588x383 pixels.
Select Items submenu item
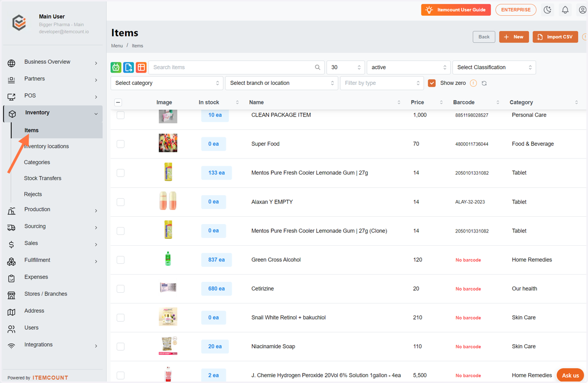pyautogui.click(x=57, y=130)
